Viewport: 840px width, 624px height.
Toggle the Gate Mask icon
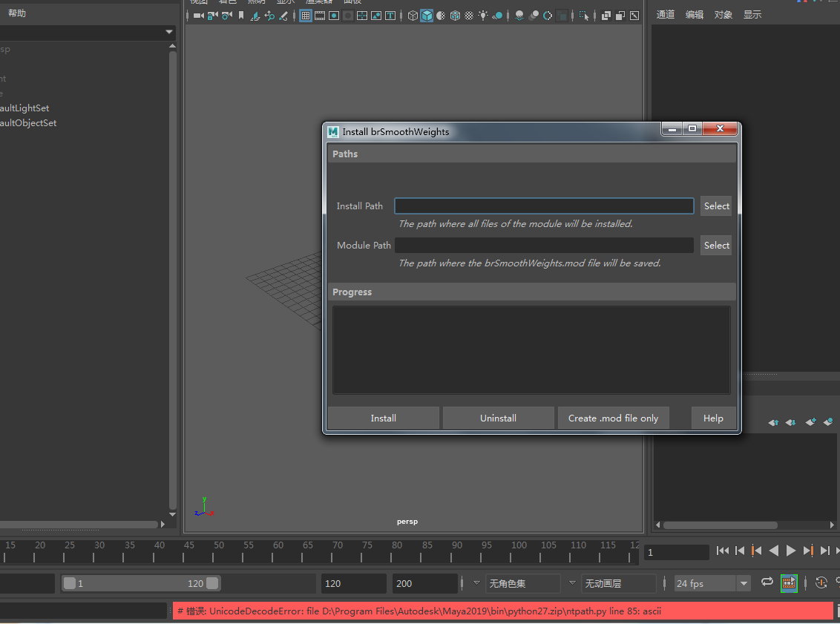(348, 16)
